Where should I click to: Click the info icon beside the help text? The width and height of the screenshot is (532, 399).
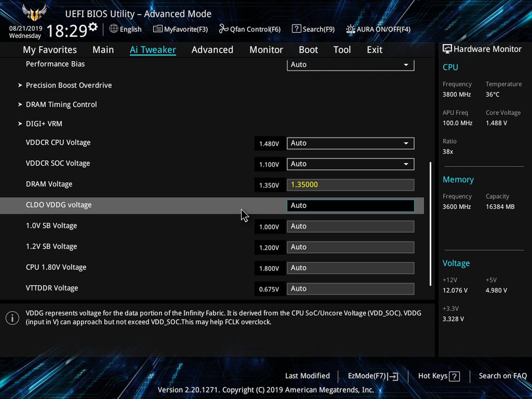[12, 318]
